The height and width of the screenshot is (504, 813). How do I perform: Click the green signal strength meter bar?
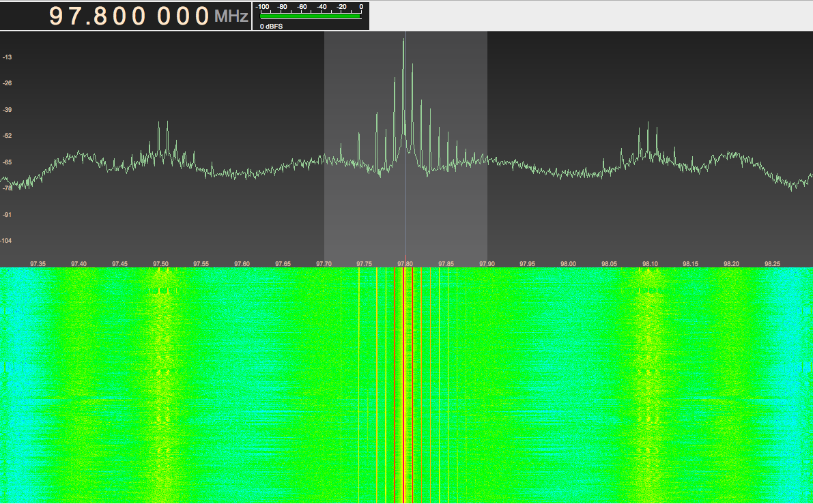click(x=311, y=16)
